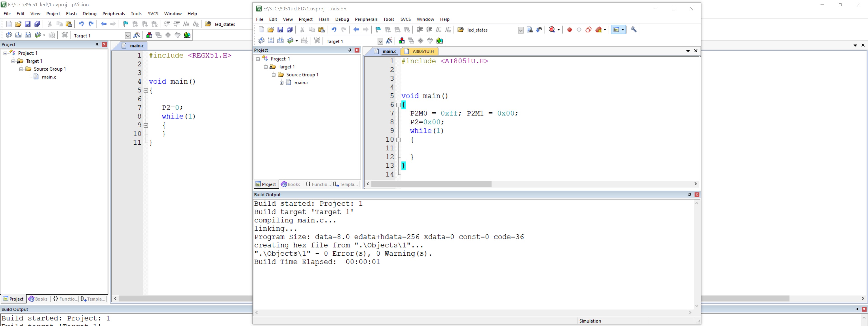Open Peripherals menu in LED window
868x326 pixels.
click(x=366, y=19)
